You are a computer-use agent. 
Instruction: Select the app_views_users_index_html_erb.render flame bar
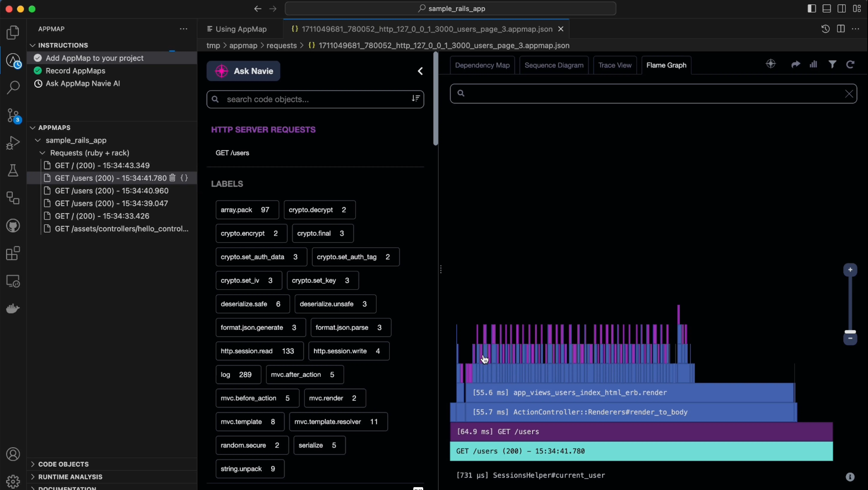coord(629,393)
